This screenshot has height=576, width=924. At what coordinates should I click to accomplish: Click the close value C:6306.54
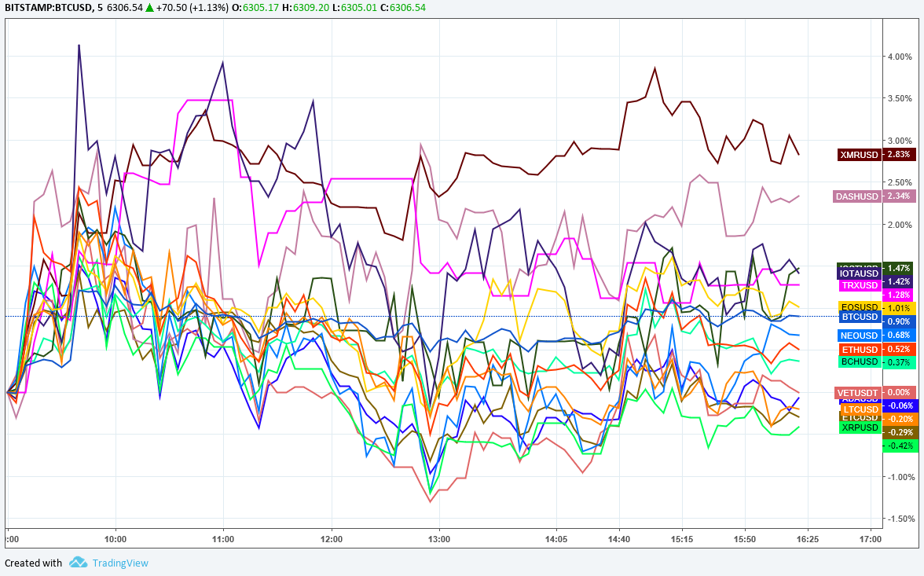(x=402, y=8)
